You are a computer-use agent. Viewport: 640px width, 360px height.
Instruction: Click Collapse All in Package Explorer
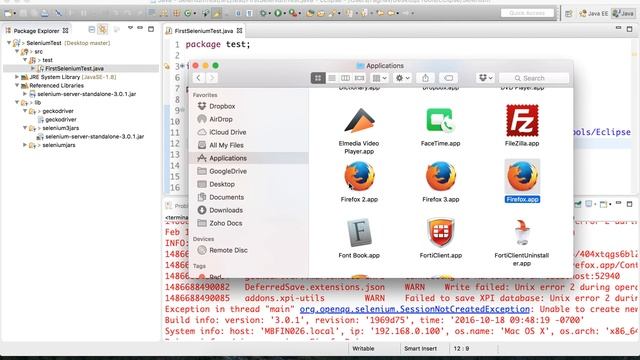pyautogui.click(x=92, y=29)
